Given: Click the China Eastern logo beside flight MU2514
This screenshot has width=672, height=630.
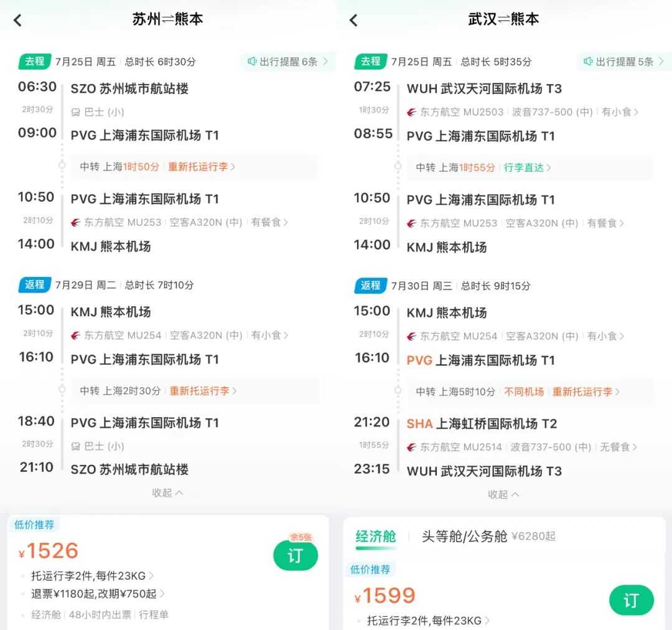Looking at the screenshot, I should point(411,446).
